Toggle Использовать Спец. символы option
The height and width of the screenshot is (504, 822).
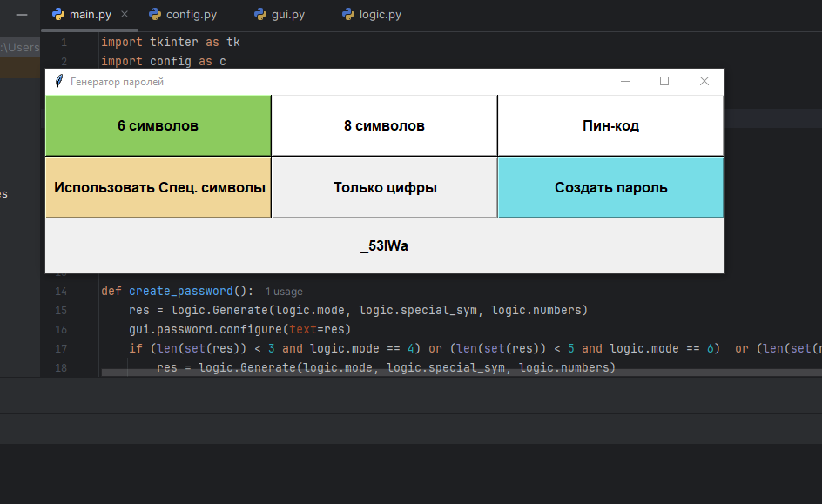pos(158,187)
